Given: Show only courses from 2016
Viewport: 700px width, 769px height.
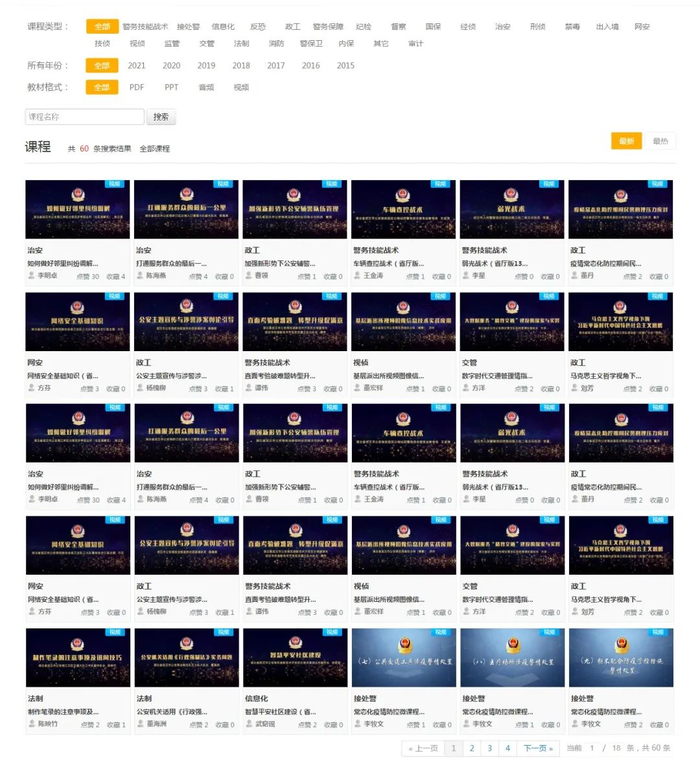Looking at the screenshot, I should [x=310, y=65].
